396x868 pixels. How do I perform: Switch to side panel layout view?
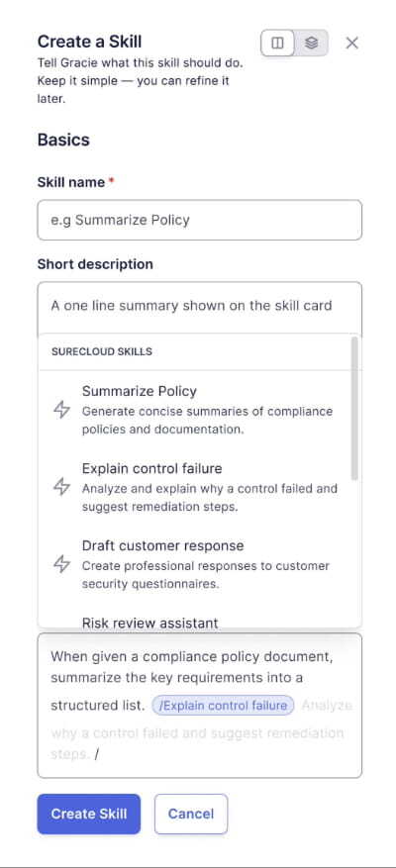277,44
